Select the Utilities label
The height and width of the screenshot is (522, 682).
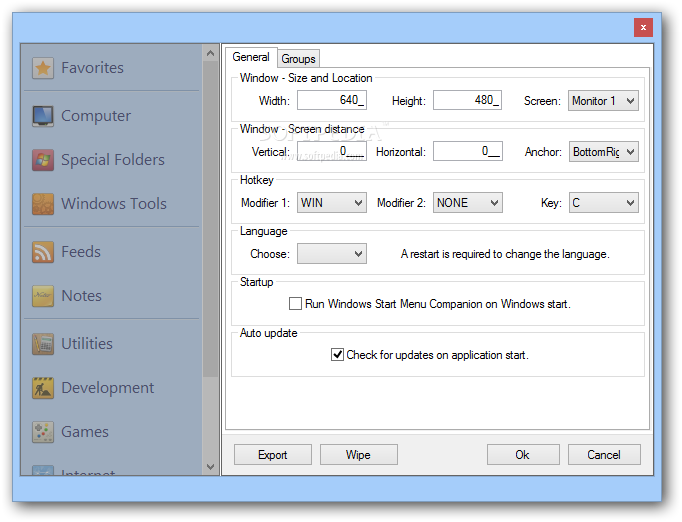click(87, 344)
